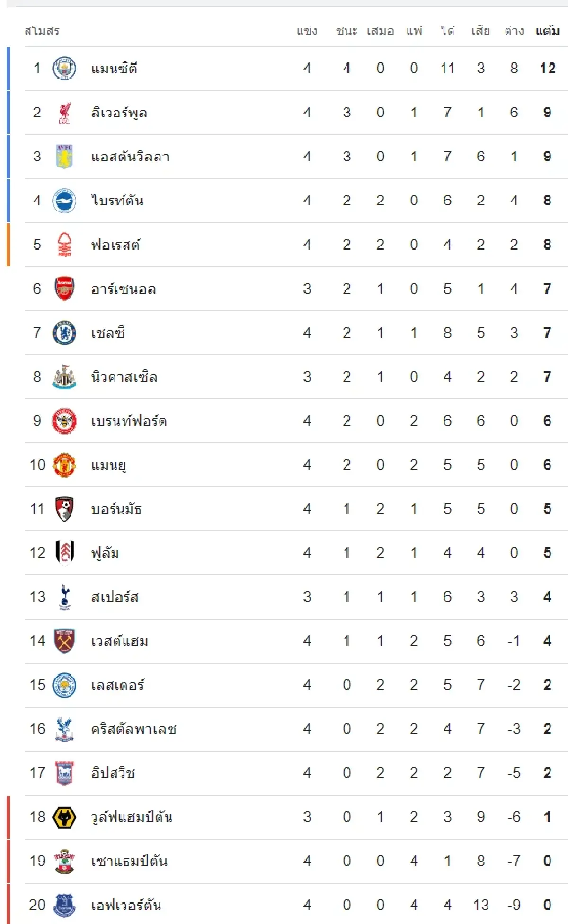
Task: Click the Nottingham Forest crest
Action: tap(64, 245)
